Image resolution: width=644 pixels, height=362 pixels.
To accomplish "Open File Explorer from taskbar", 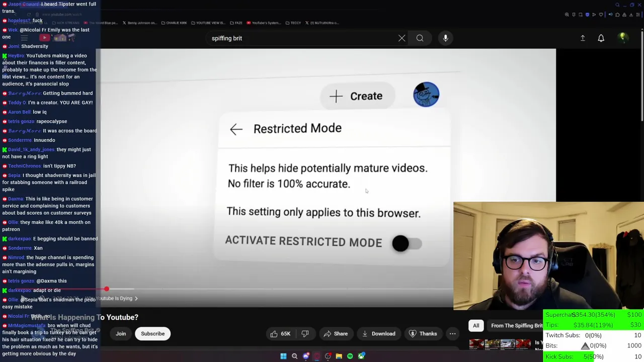I will point(339,356).
